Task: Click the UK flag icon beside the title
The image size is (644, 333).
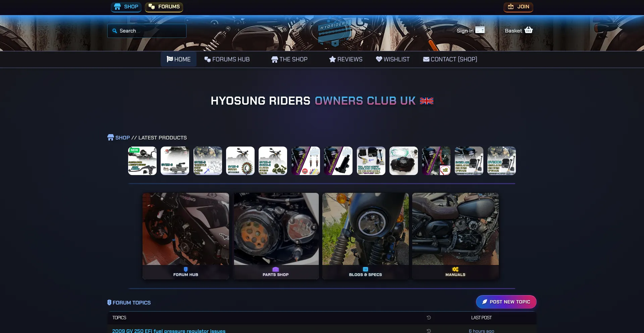Action: [x=427, y=101]
